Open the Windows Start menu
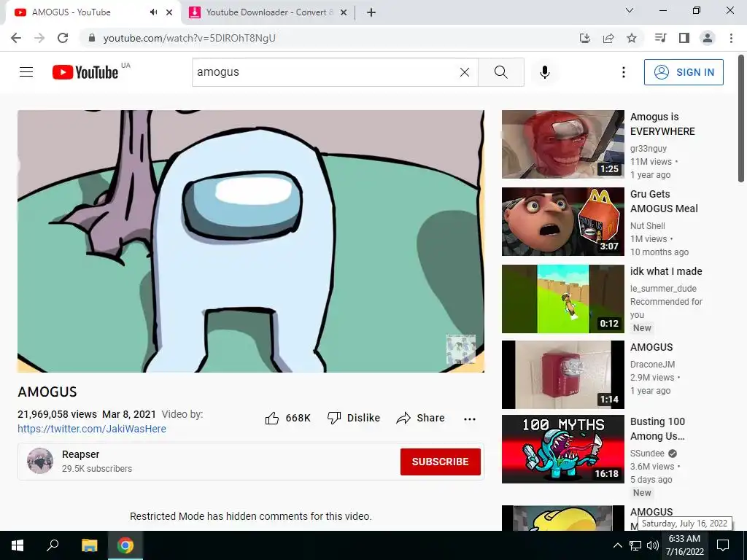The width and height of the screenshot is (747, 560). tap(18, 545)
